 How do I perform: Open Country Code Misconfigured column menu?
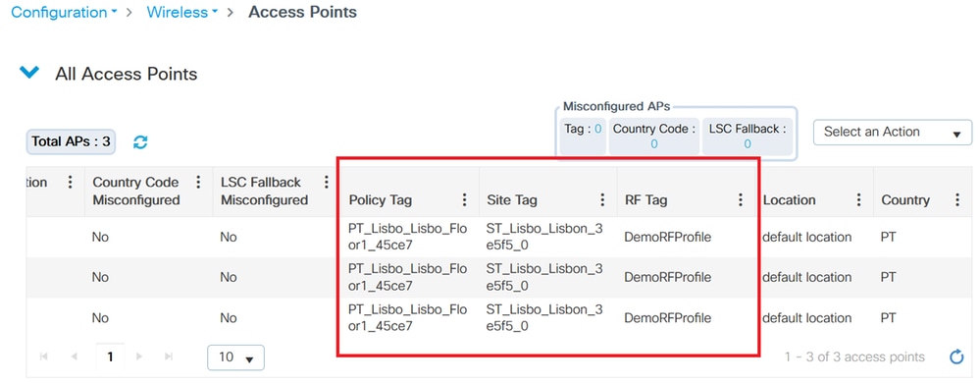198,182
